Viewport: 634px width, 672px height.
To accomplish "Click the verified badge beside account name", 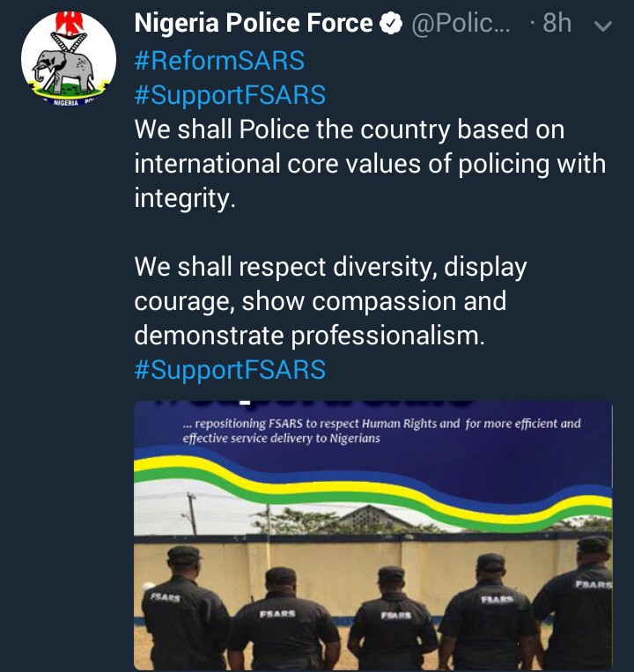I will point(390,25).
